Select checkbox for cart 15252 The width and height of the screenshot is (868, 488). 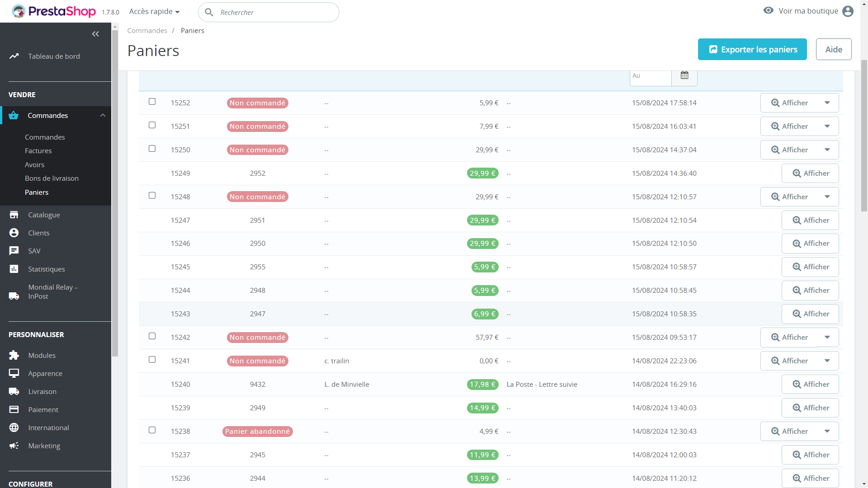pos(152,102)
